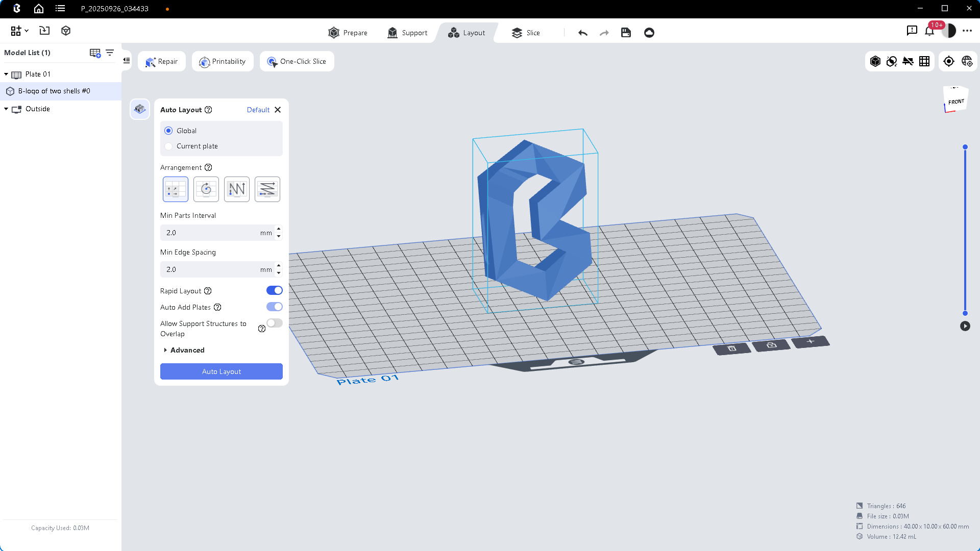Collapse the left sidebar panel
This screenshot has width=980, height=551.
[x=127, y=60]
